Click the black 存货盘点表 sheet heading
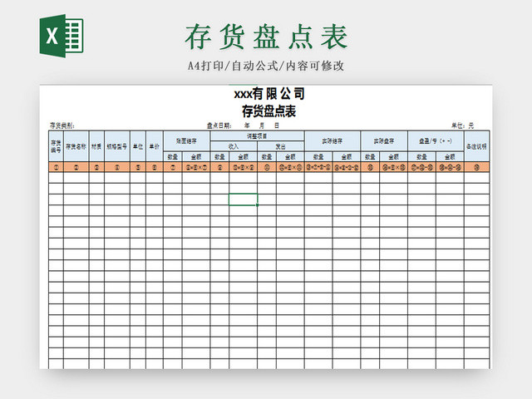 pos(269,111)
